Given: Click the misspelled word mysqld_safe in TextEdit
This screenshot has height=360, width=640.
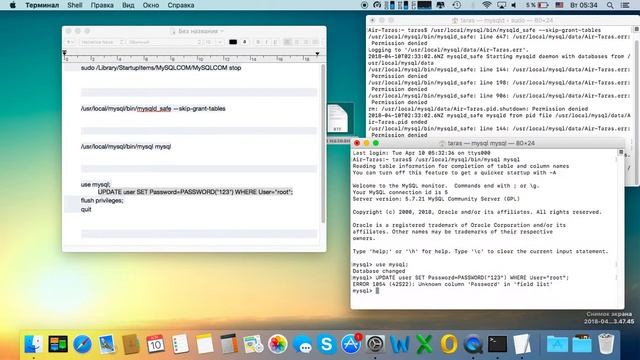Looking at the screenshot, I should pyautogui.click(x=154, y=109).
